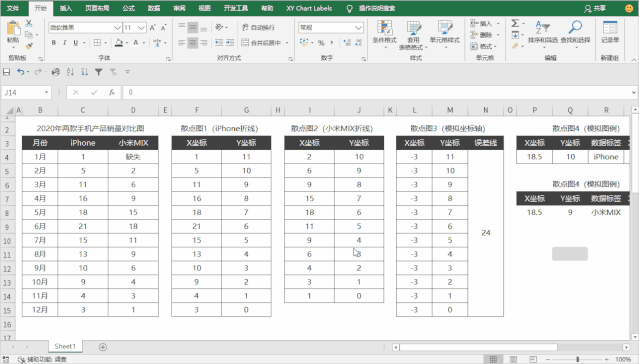Image resolution: width=639 pixels, height=364 pixels.
Task: Toggle top vertical alignment
Action: click(182, 27)
